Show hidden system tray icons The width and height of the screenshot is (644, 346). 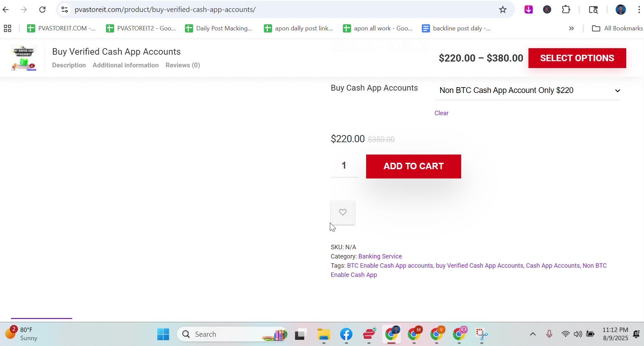[533, 334]
